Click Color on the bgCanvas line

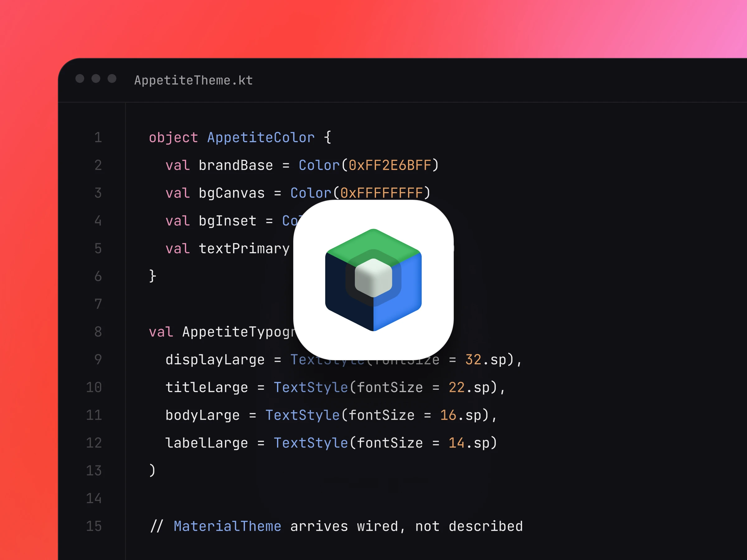311,193
